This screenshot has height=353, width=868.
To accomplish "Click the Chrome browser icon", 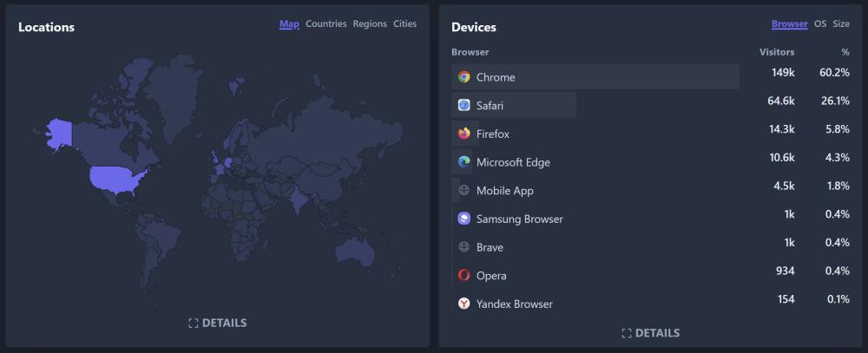I will click(464, 77).
